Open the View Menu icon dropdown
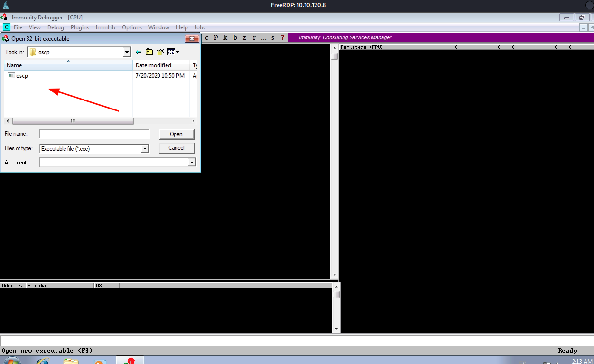Image resolution: width=594 pixels, height=364 pixels. tap(173, 52)
